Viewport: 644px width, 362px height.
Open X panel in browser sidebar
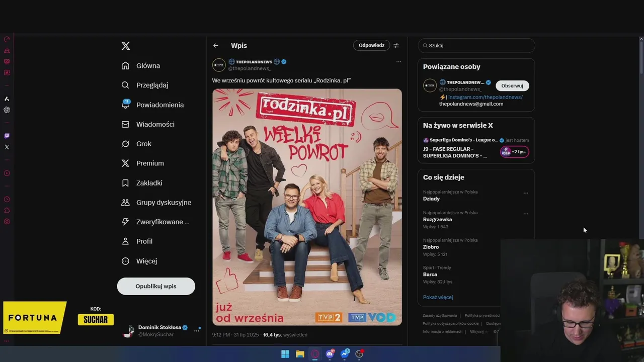pos(7,147)
